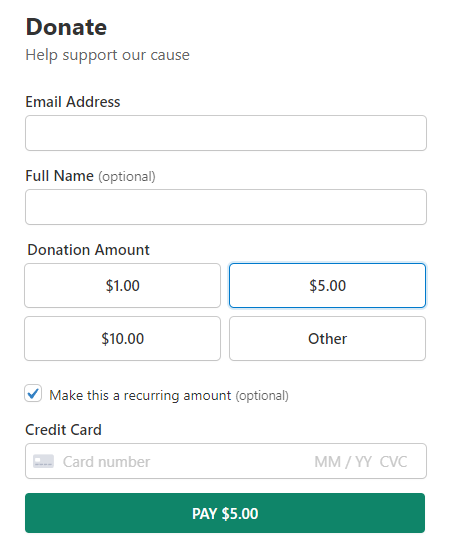Viewport: 451px width, 542px height.
Task: Click the 'Help support our cause' subtitle
Action: click(107, 55)
